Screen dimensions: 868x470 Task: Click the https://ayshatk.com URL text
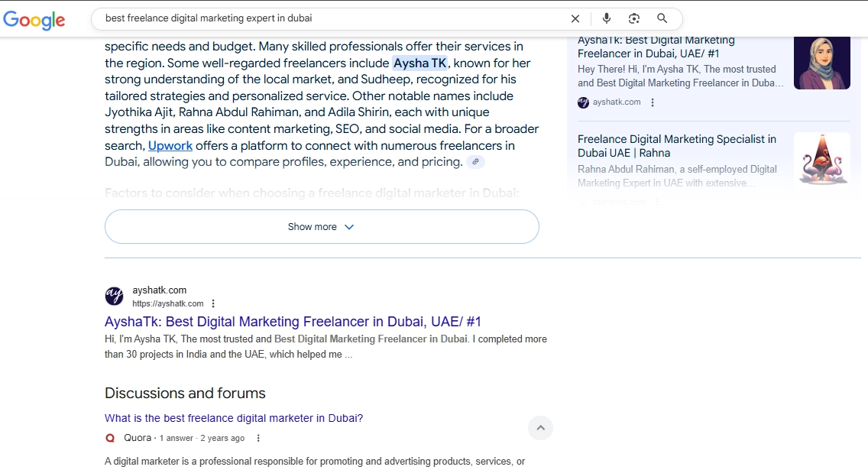tap(168, 303)
